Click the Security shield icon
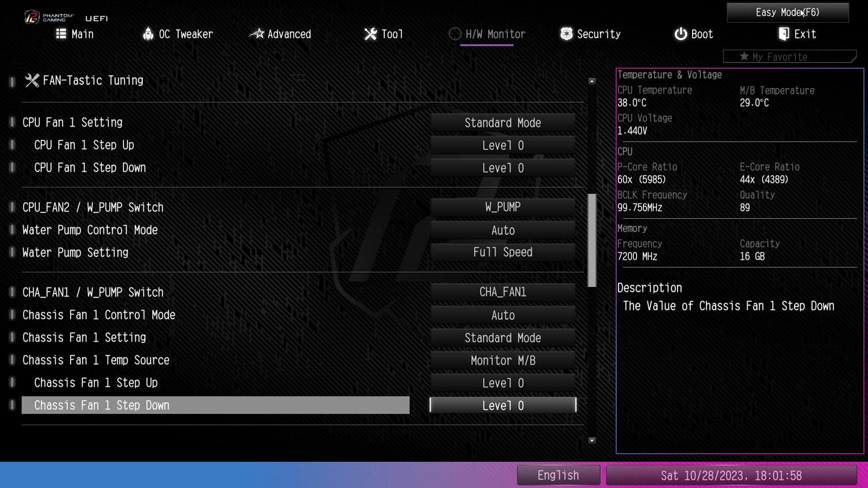This screenshot has width=868, height=488. pos(567,34)
